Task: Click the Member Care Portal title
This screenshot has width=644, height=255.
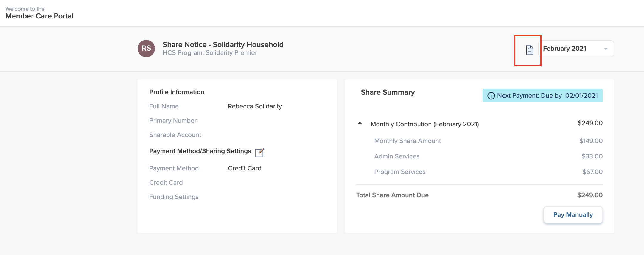Action: (39, 16)
